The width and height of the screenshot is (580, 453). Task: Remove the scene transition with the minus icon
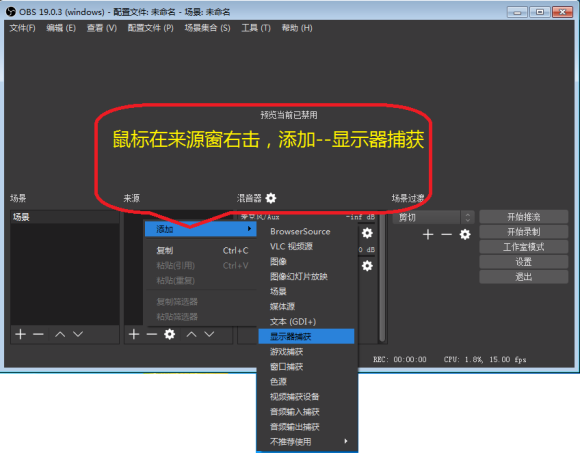[446, 234]
